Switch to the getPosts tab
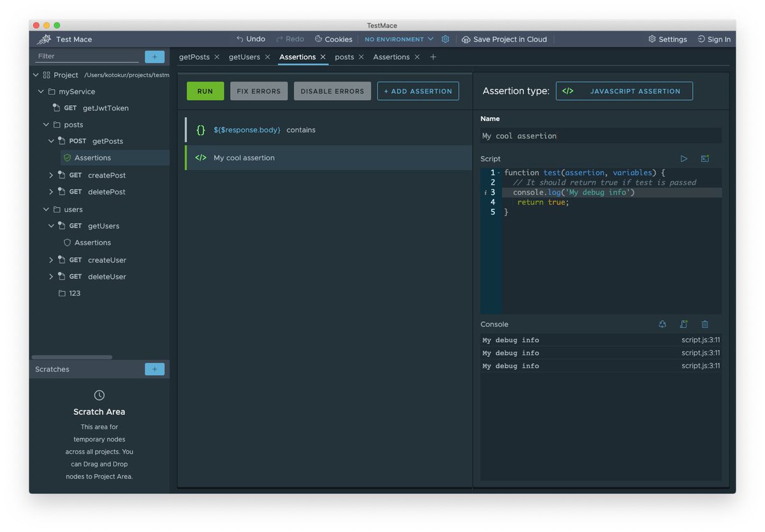The height and width of the screenshot is (532, 765). click(194, 57)
